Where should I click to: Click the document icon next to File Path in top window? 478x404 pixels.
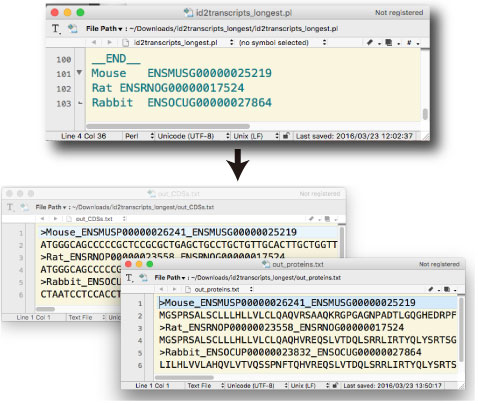pyautogui.click(x=72, y=29)
